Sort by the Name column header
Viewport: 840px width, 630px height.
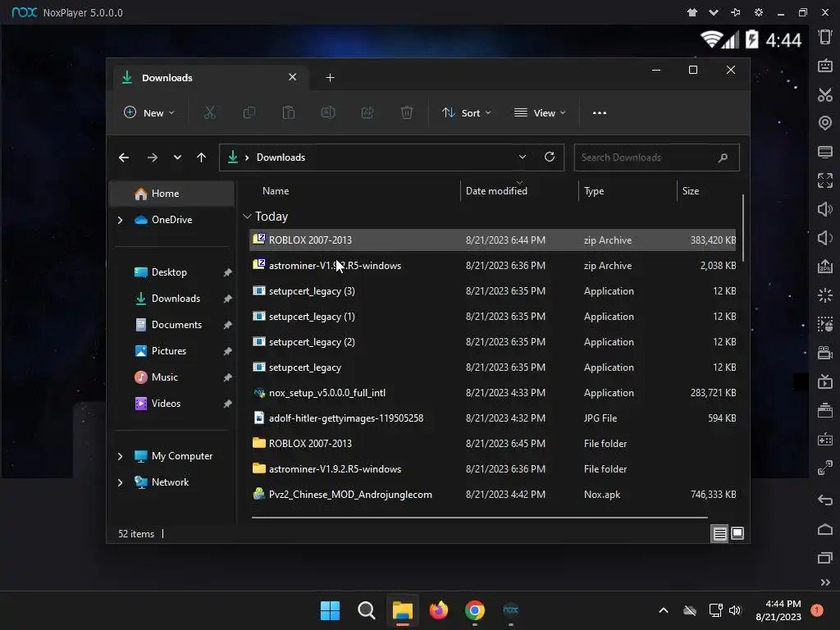click(276, 190)
